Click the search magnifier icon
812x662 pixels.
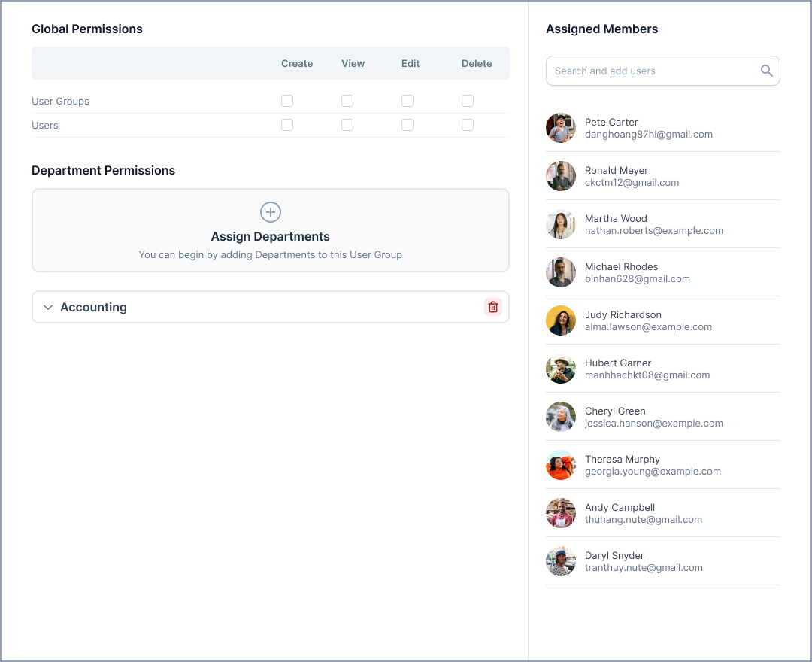[x=766, y=71]
